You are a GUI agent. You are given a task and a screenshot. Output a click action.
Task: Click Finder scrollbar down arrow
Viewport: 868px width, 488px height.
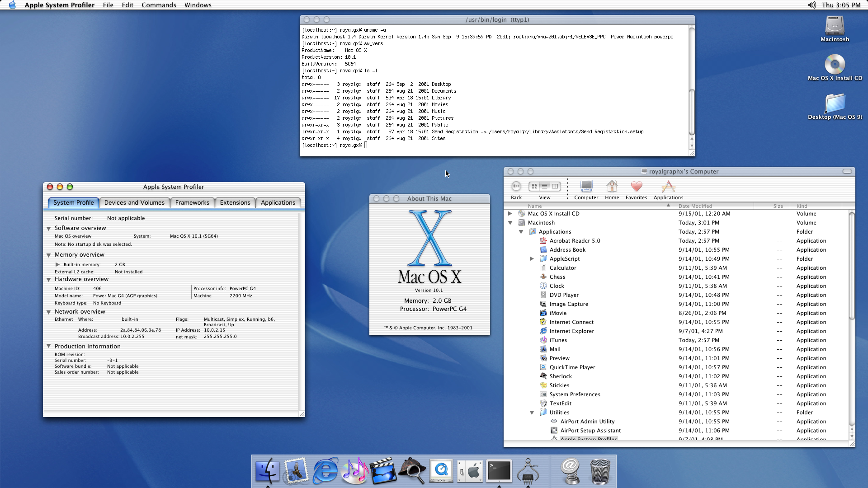coord(852,436)
